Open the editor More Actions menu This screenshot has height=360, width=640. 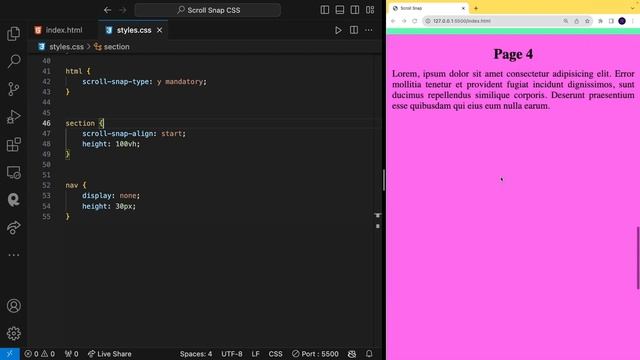point(369,30)
